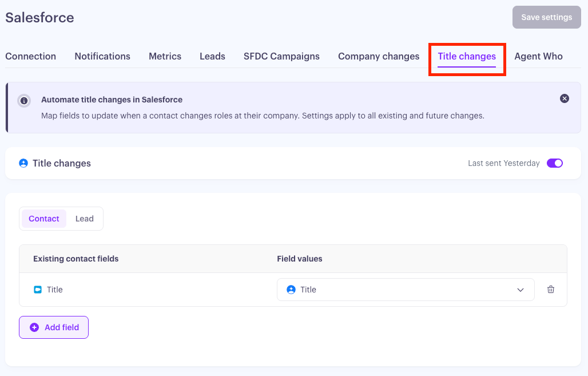Open the Agent Who tab
The image size is (588, 376).
538,56
